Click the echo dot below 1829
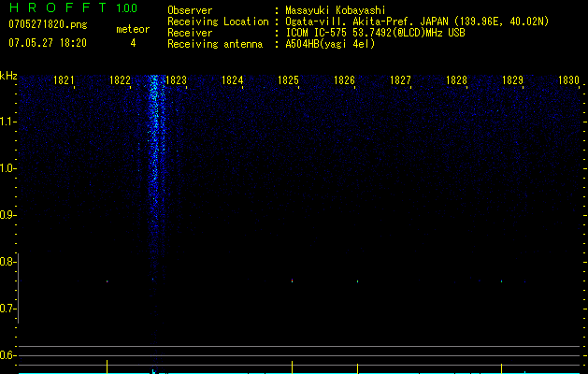 point(501,281)
